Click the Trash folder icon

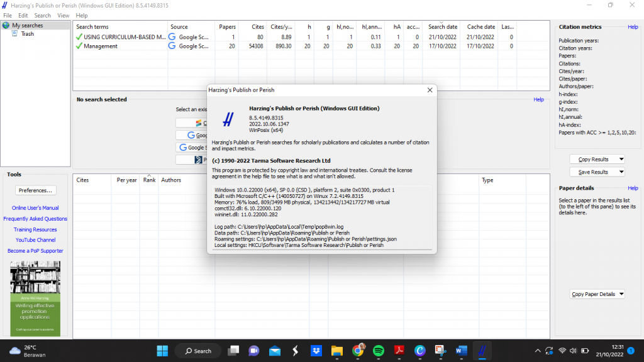pos(15,34)
